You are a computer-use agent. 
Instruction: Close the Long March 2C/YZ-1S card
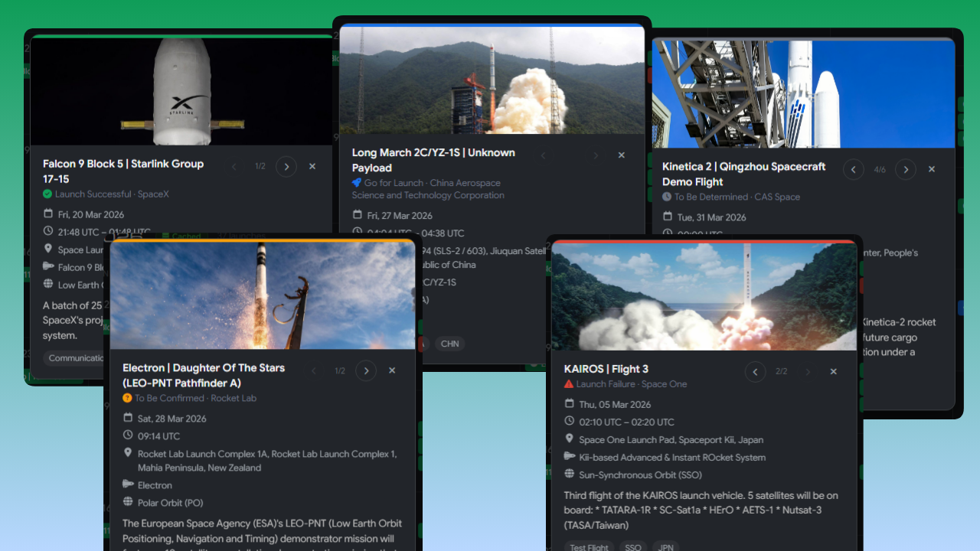point(622,155)
